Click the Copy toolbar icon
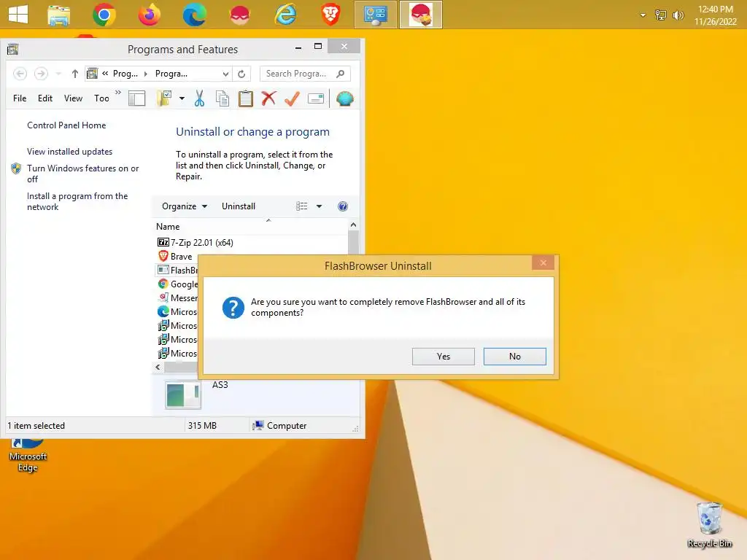Viewport: 747px width, 560px height. (222, 98)
